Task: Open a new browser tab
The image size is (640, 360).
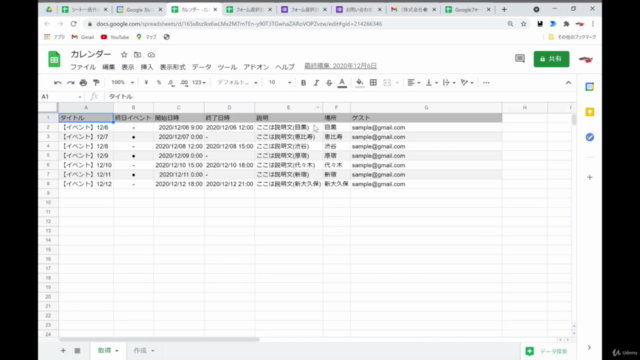Action: [x=504, y=9]
